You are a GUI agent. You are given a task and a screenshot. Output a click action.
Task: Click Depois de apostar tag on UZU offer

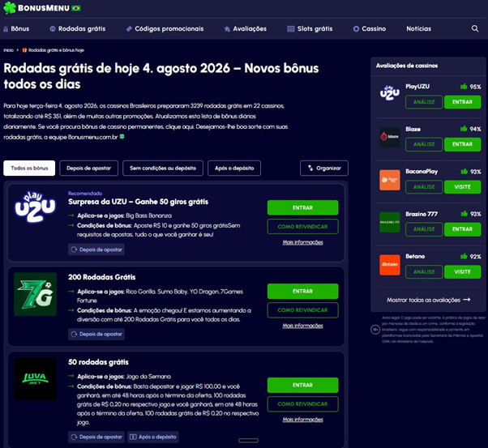point(96,250)
